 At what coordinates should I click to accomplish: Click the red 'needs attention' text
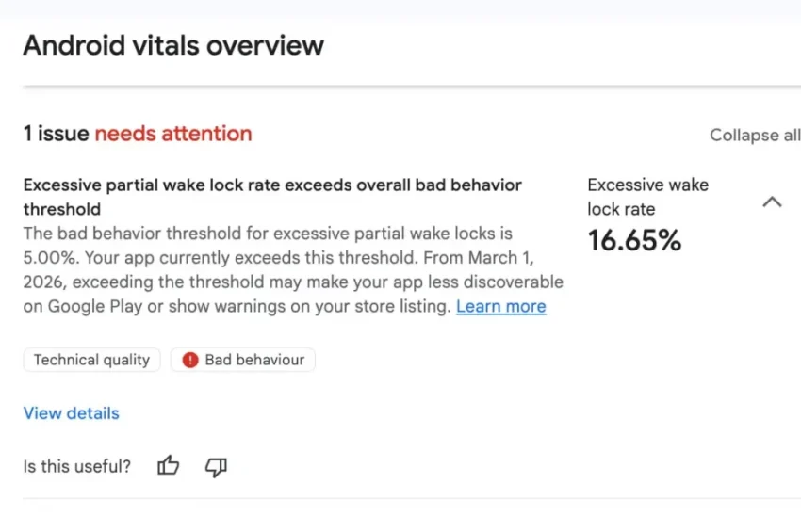[173, 134]
